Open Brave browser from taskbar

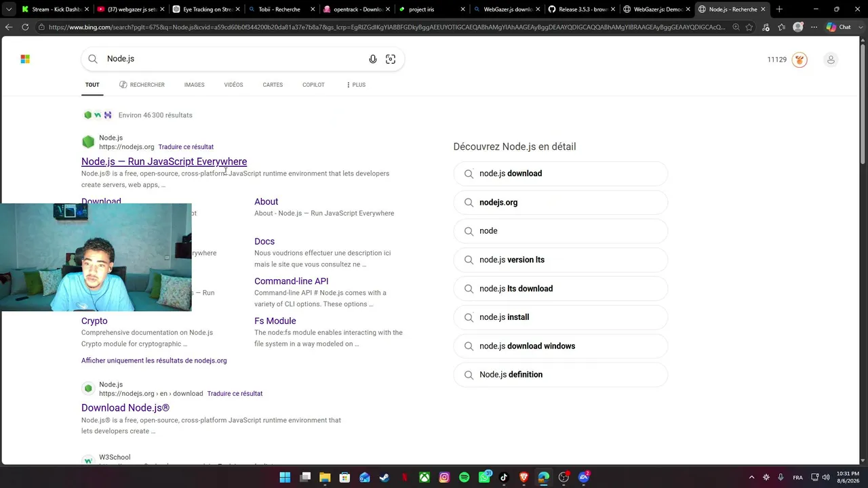[x=524, y=477]
